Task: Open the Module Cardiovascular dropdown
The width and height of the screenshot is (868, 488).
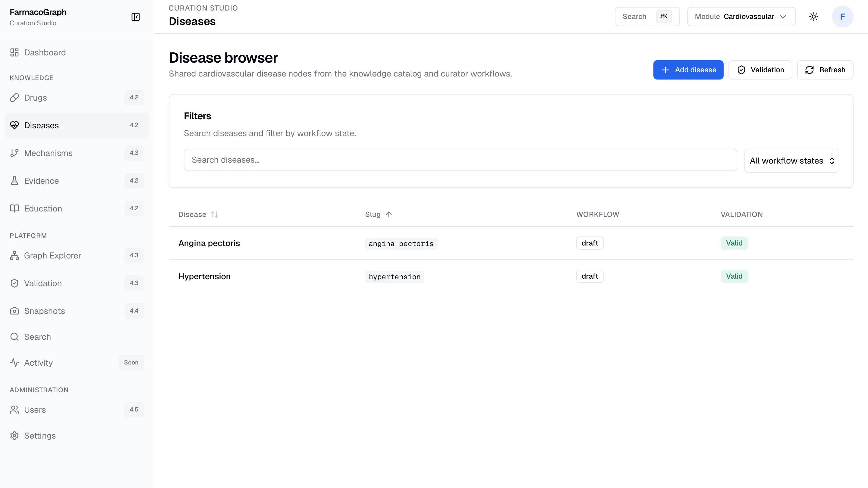Action: pyautogui.click(x=741, y=17)
